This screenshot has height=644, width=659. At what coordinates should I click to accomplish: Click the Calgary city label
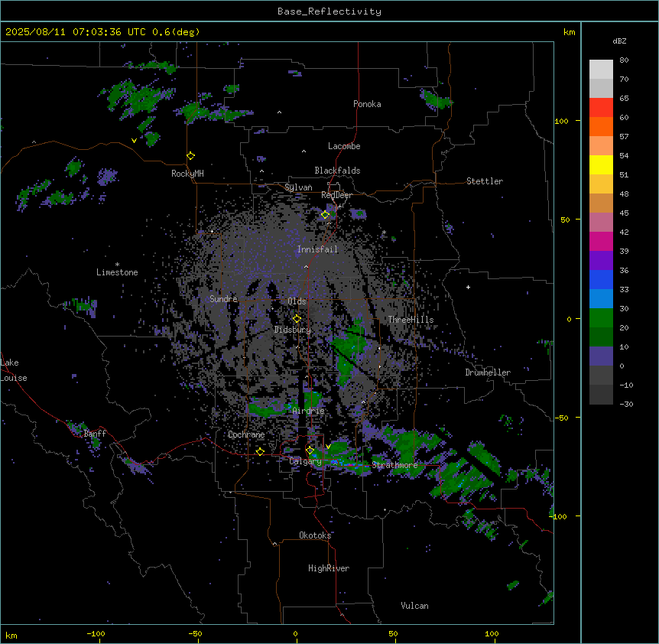305,461
